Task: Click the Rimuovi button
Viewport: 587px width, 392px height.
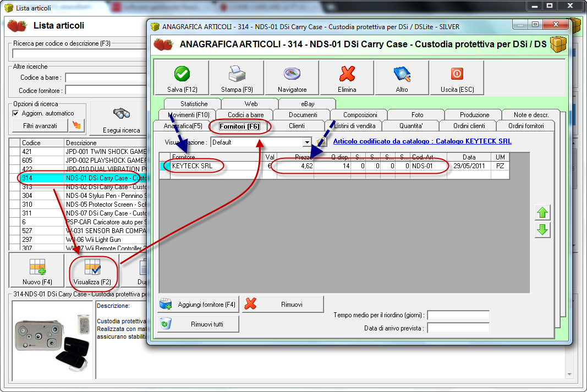Action: pyautogui.click(x=283, y=305)
